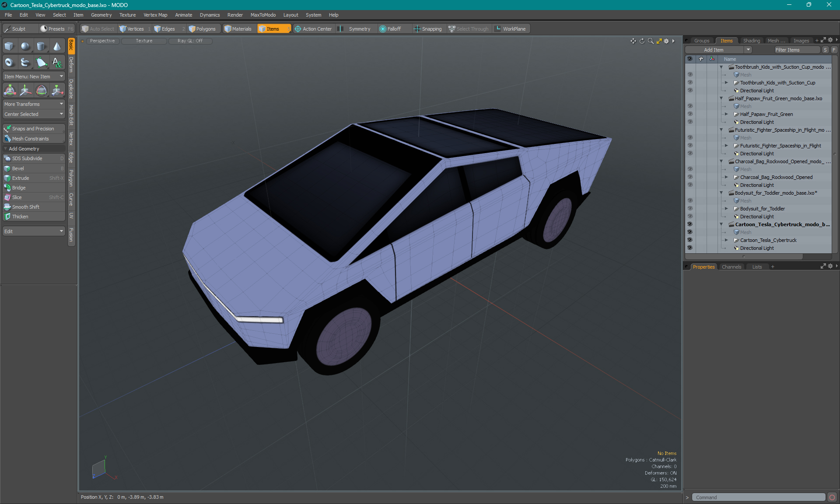840x504 pixels.
Task: Toggle visibility of Charcoal_Bag_Rockwood_Opened item
Action: point(690,177)
